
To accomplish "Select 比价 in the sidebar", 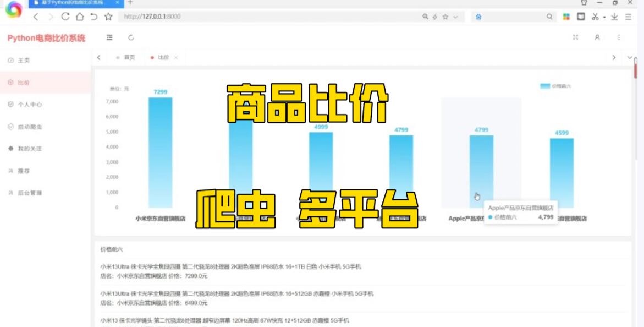I will [x=45, y=82].
